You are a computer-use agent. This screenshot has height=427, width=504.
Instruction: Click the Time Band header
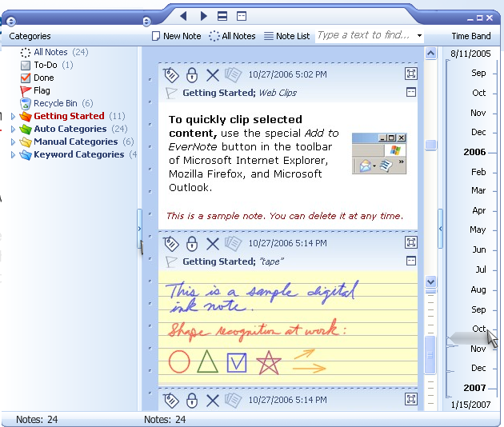471,36
